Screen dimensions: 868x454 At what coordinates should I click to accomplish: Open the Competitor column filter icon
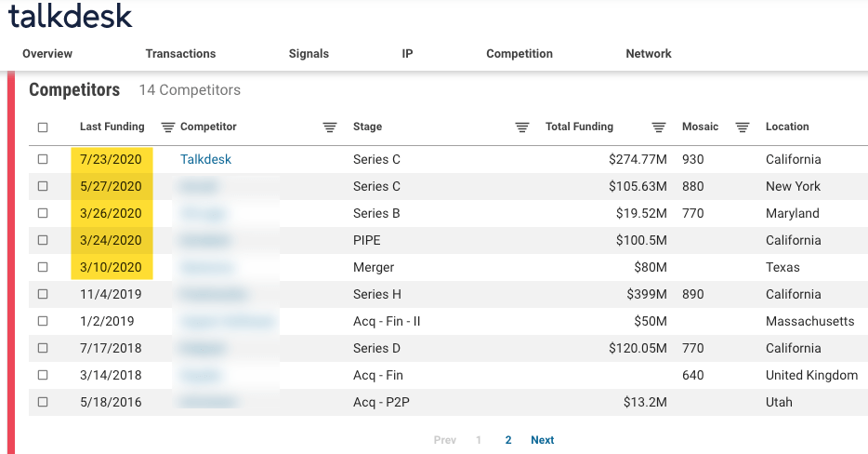coord(330,127)
